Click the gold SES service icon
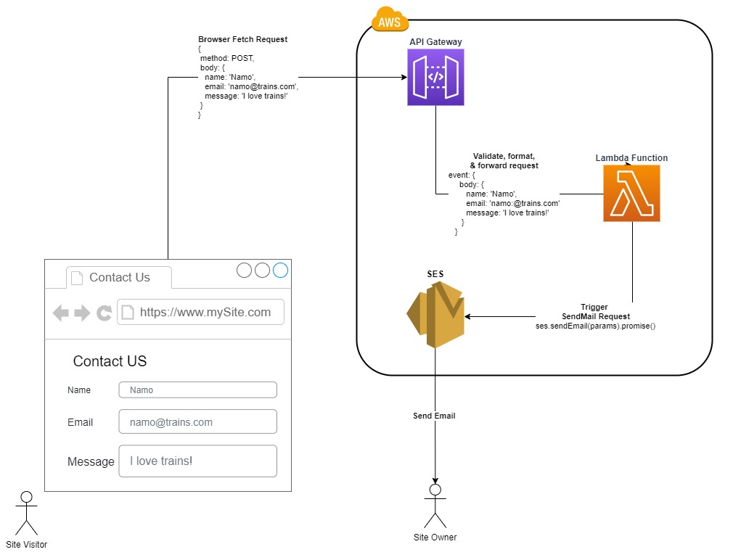 435,315
